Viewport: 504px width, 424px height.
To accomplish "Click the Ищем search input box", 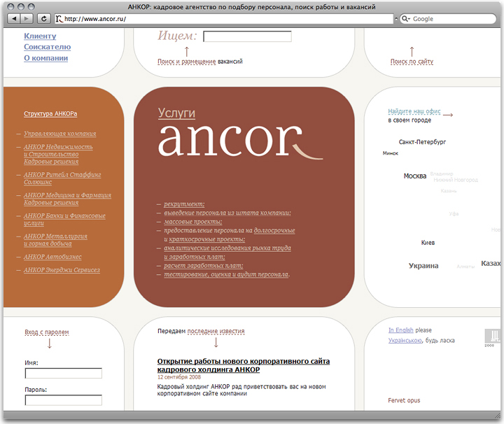I will point(247,36).
